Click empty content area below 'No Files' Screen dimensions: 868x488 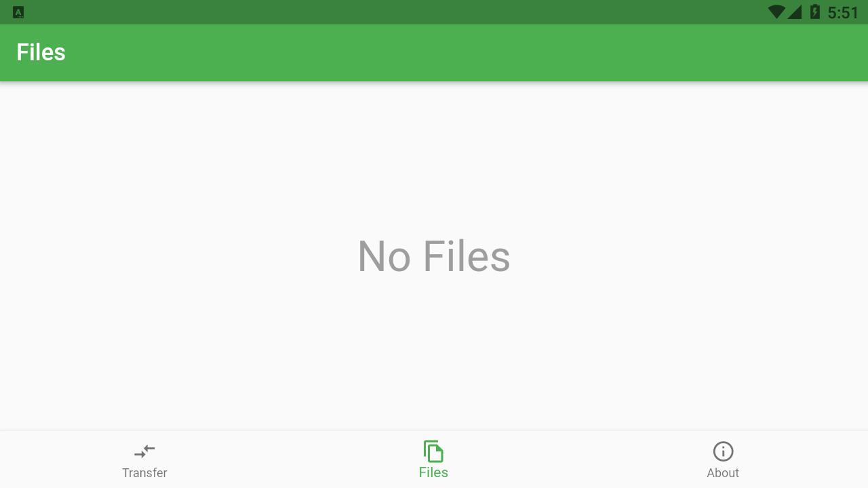(x=434, y=352)
